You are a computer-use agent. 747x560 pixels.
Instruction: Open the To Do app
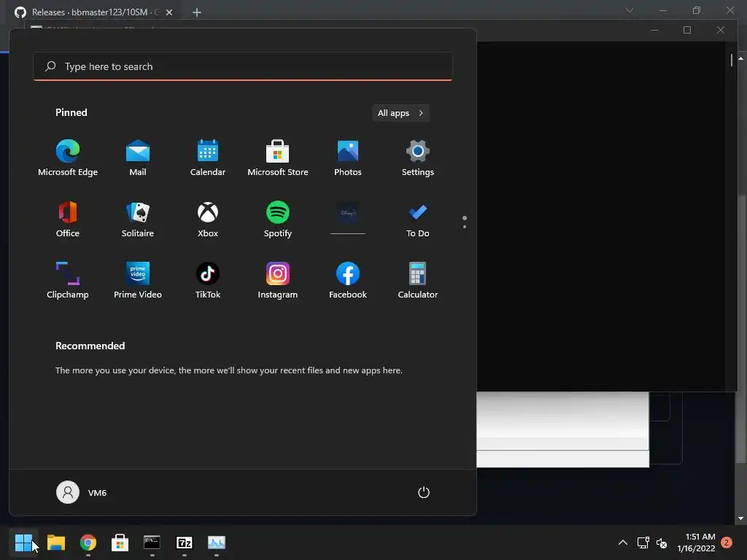pos(418,219)
